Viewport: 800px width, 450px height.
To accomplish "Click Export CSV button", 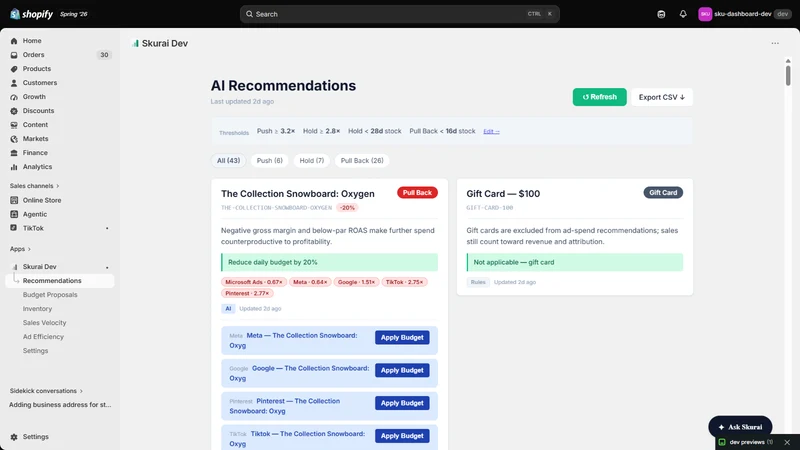I will pyautogui.click(x=662, y=97).
